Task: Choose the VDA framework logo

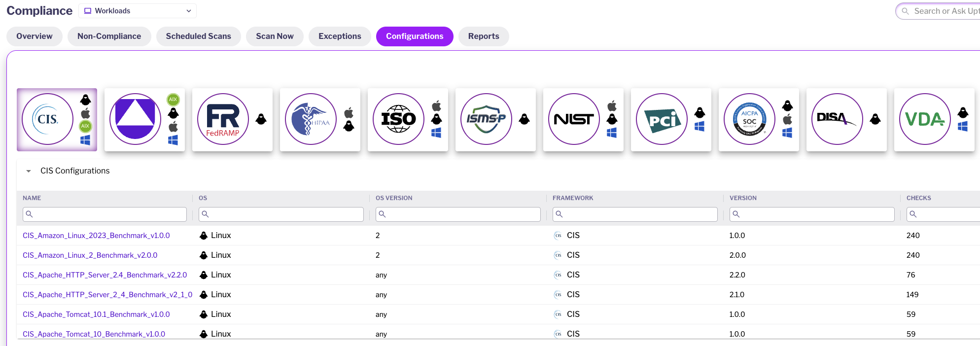Action: (925, 119)
